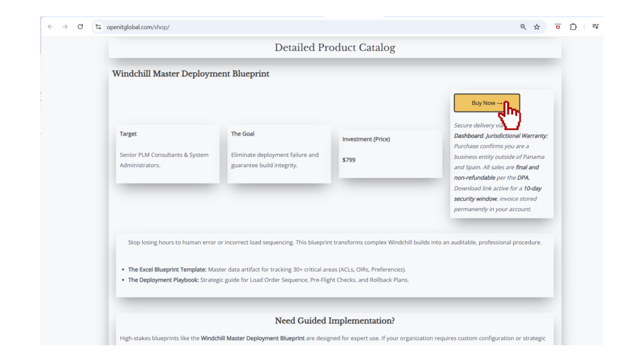Image resolution: width=644 pixels, height=362 pixels.
Task: Click The Deployment Playbook bullet item
Action: tap(268, 280)
